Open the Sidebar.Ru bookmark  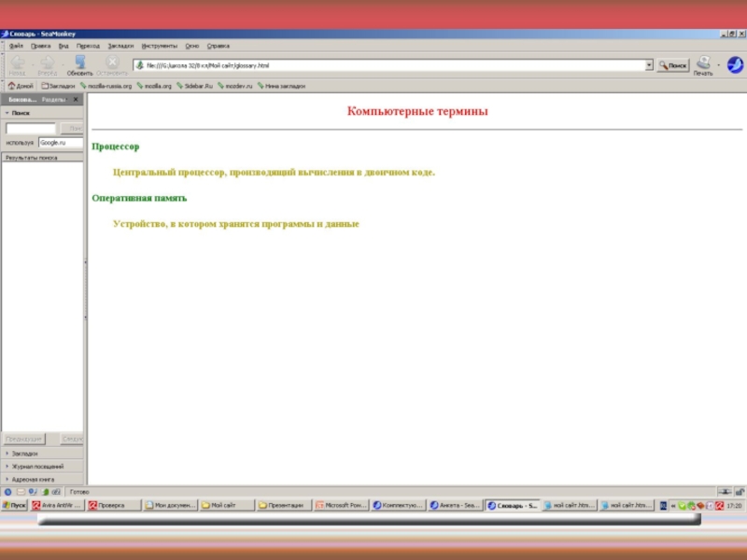pos(194,86)
